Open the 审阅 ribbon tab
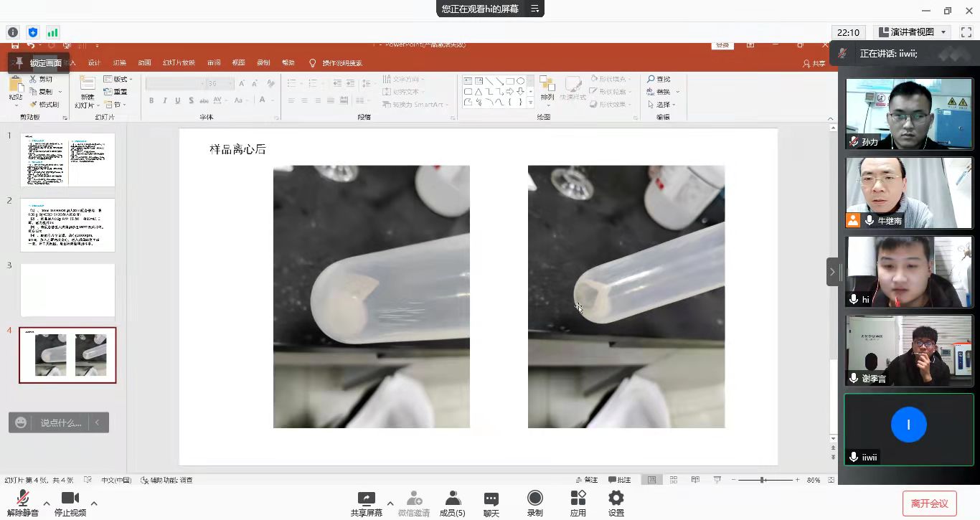 tap(214, 63)
